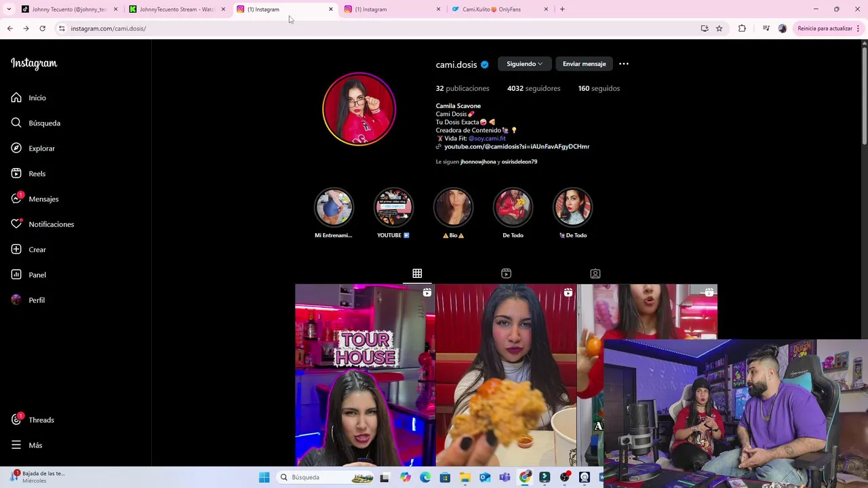Open Explorar compass page
868x488 pixels.
[x=33, y=148]
